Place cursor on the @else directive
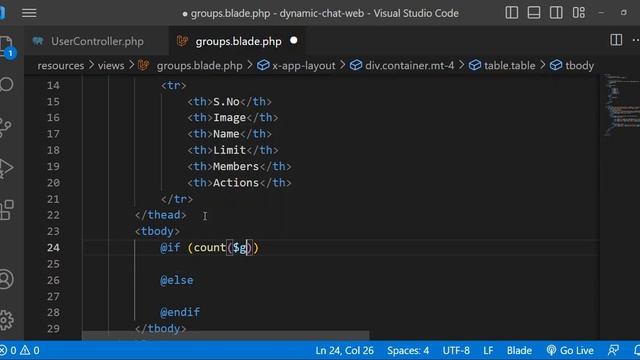This screenshot has height=360, width=640. coord(177,280)
